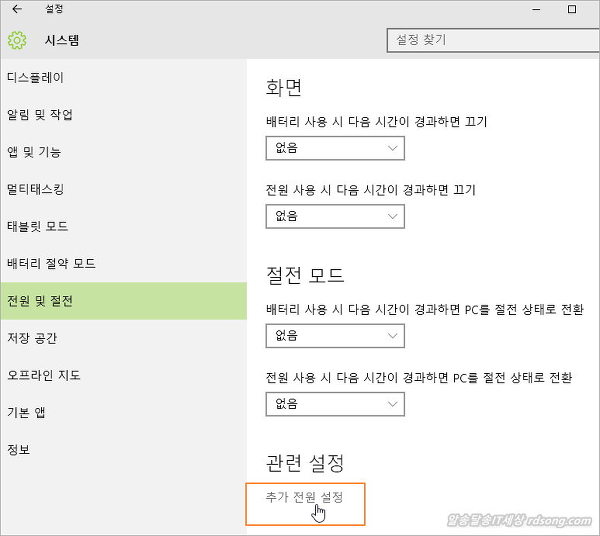Open 멀티태스킹 in the sidebar
This screenshot has height=536, width=600.
click(36, 189)
